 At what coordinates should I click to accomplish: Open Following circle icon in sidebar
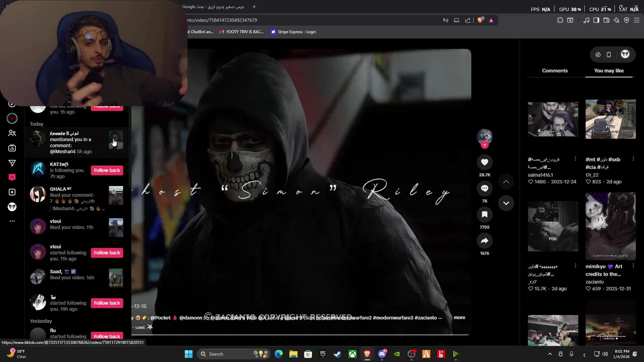pos(12,119)
